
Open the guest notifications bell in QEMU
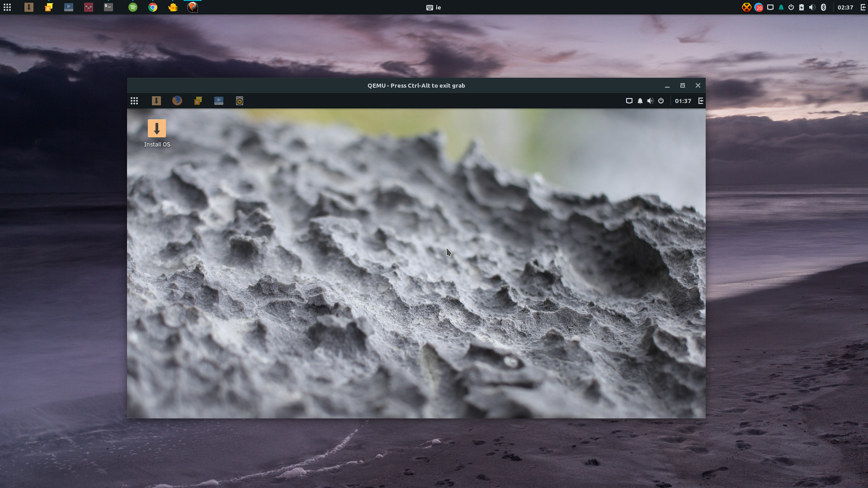click(640, 101)
